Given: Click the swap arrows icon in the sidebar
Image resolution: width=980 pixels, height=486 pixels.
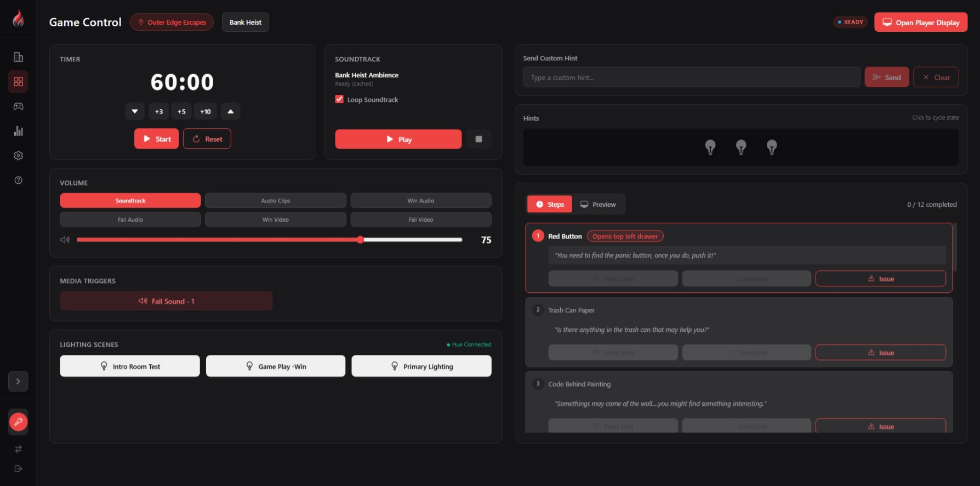Looking at the screenshot, I should 18,449.
